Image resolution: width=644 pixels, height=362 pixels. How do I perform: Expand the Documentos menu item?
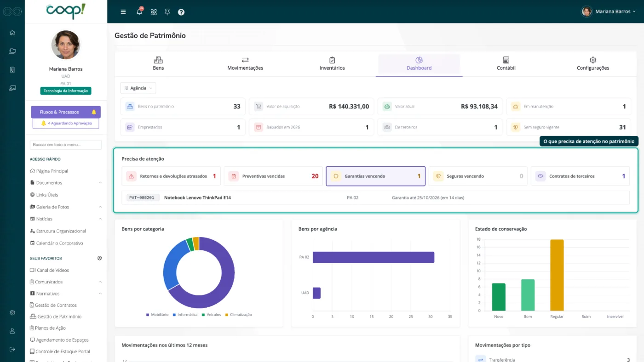[x=66, y=183]
